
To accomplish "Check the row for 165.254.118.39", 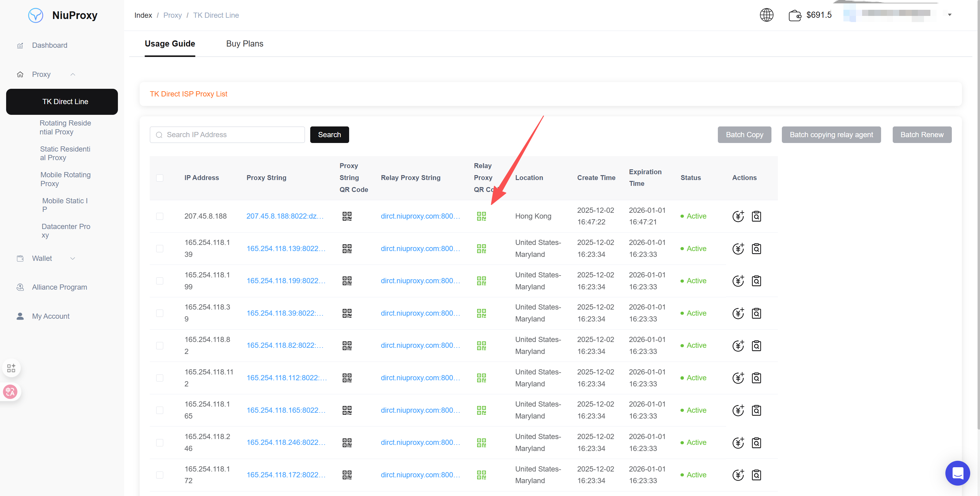I will (x=159, y=313).
